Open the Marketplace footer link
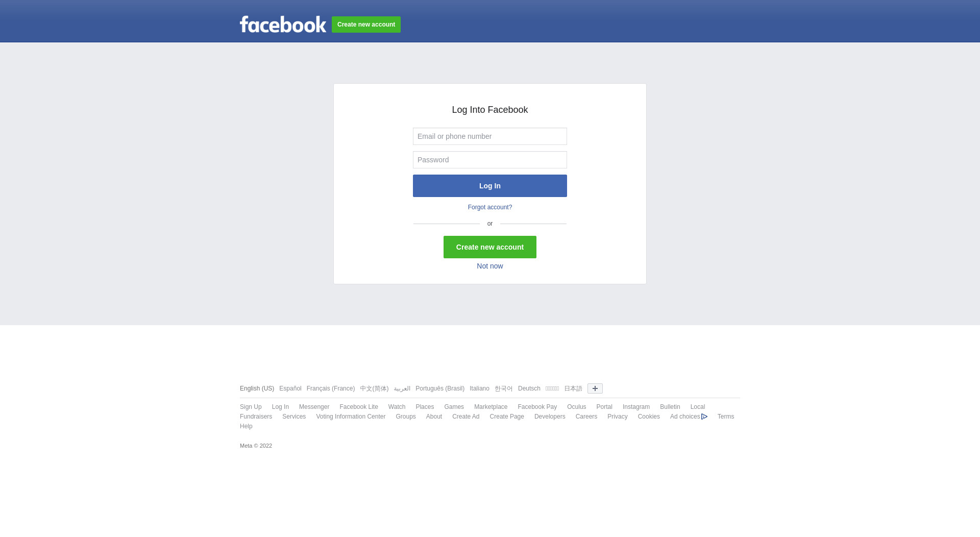This screenshot has height=537, width=980. tap(491, 407)
